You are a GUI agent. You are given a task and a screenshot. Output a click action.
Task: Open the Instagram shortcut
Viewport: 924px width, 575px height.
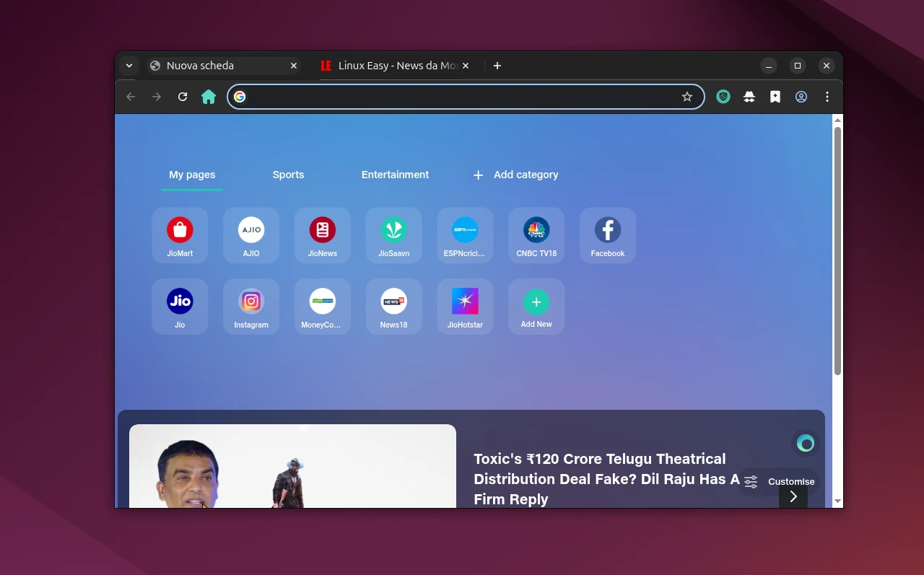[x=250, y=307]
